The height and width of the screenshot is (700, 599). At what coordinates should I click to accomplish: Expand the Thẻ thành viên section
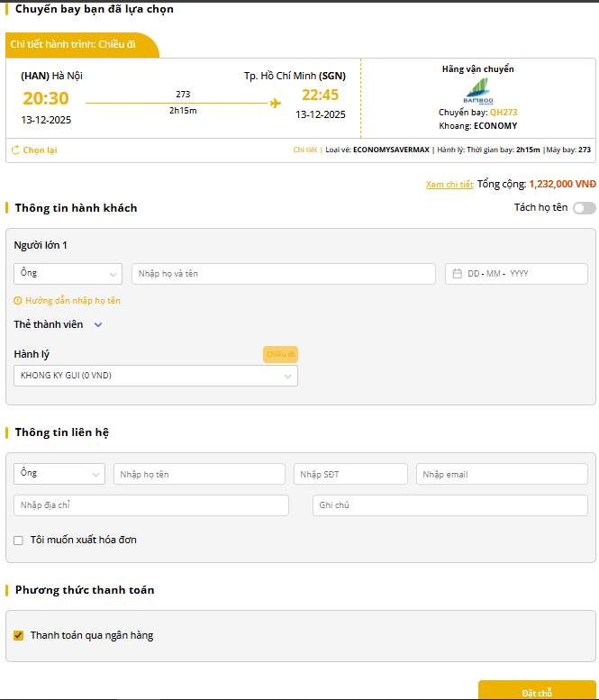pyautogui.click(x=98, y=324)
